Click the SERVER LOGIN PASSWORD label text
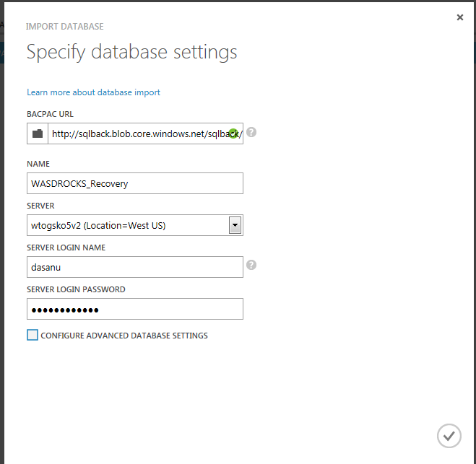This screenshot has width=476, height=464. [x=76, y=289]
